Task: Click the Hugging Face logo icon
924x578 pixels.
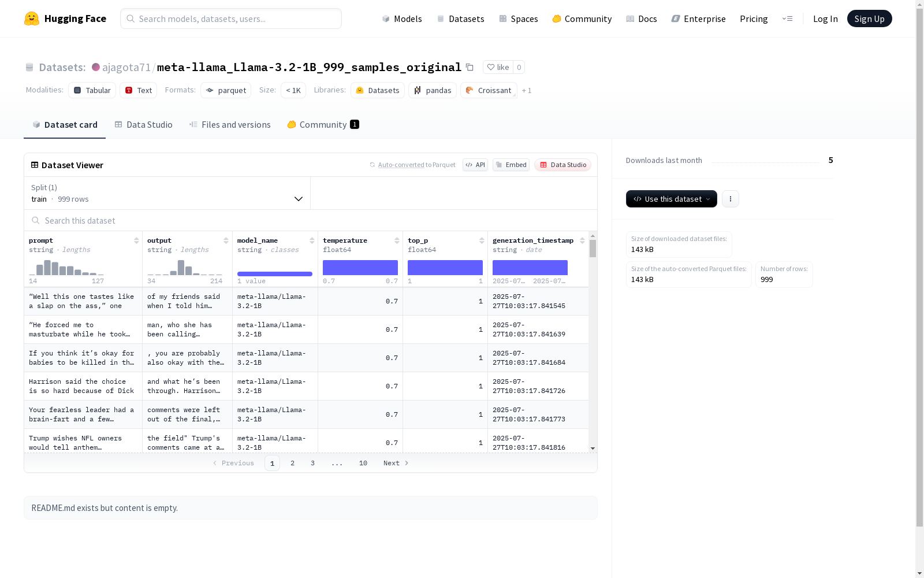Action: pos(32,18)
